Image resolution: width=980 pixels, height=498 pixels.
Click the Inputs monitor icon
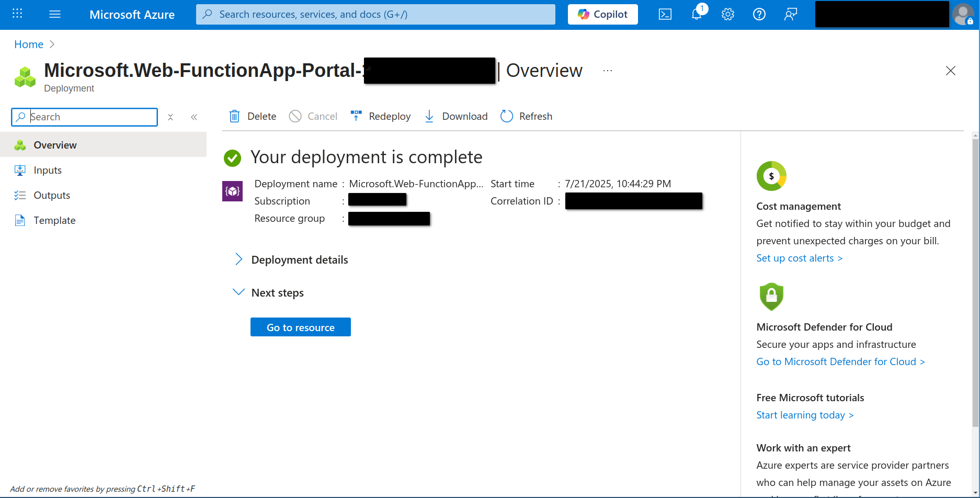point(20,170)
